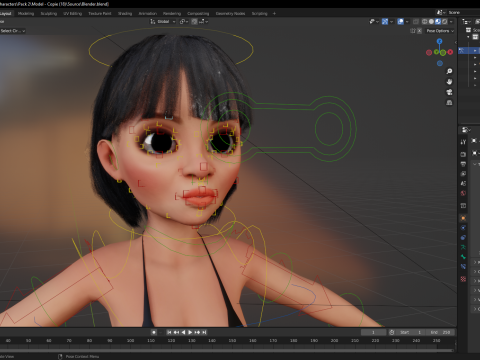Switch to the Scripting workspace tab

coord(259,14)
